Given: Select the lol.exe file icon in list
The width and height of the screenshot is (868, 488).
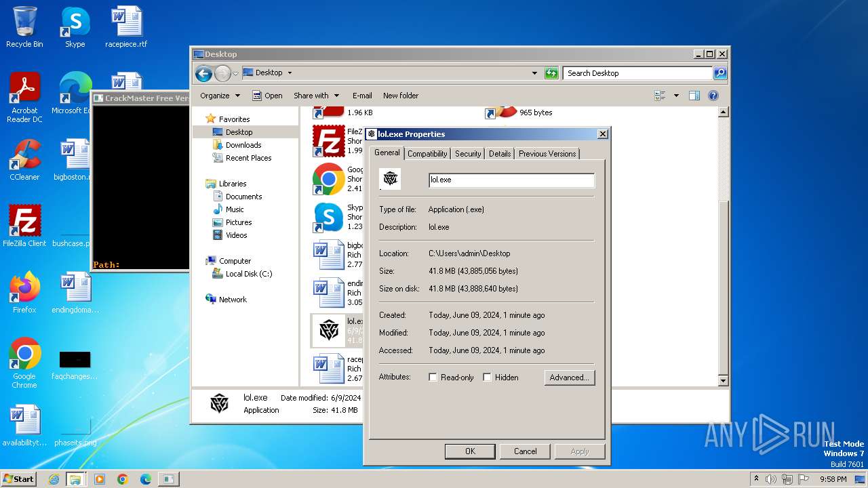Looking at the screenshot, I should 329,330.
